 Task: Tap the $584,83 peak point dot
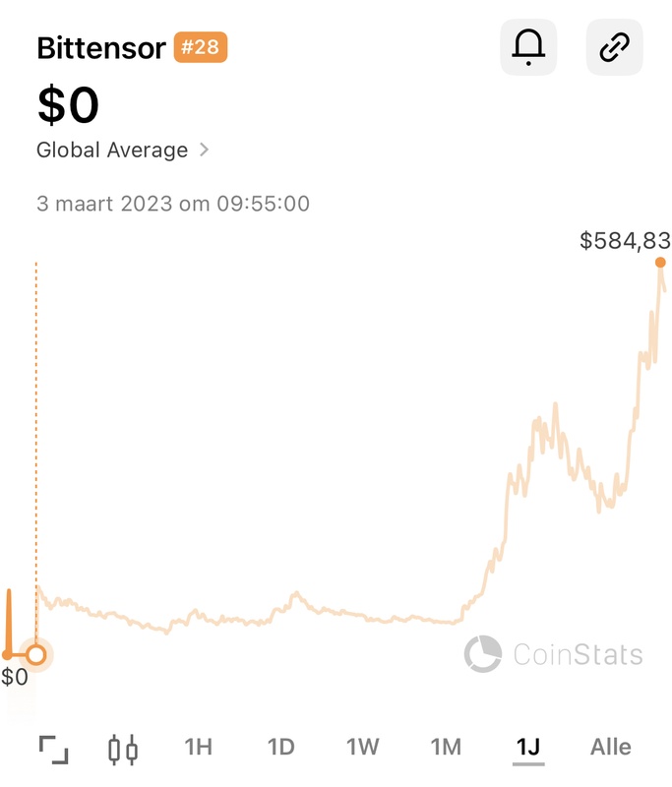click(660, 262)
